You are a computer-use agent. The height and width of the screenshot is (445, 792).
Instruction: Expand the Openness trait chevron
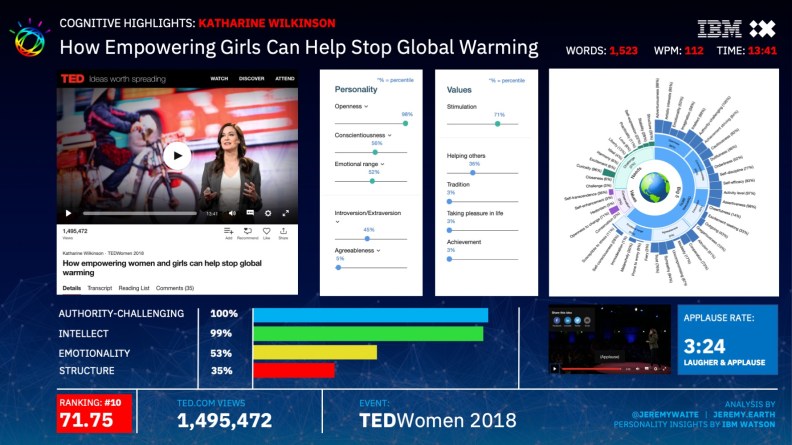(366, 106)
